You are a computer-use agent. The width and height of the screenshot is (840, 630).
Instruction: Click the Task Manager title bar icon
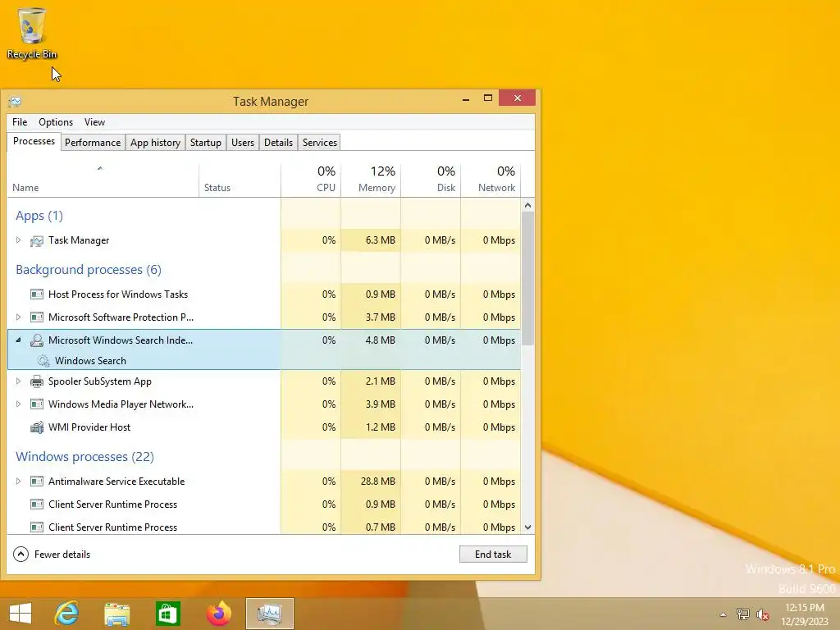tap(15, 101)
